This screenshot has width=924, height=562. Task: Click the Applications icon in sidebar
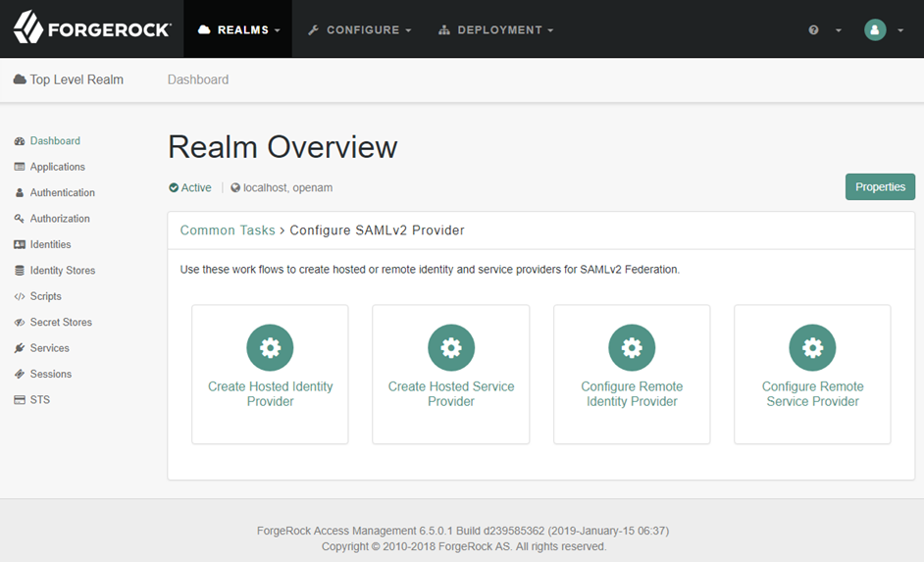(20, 167)
